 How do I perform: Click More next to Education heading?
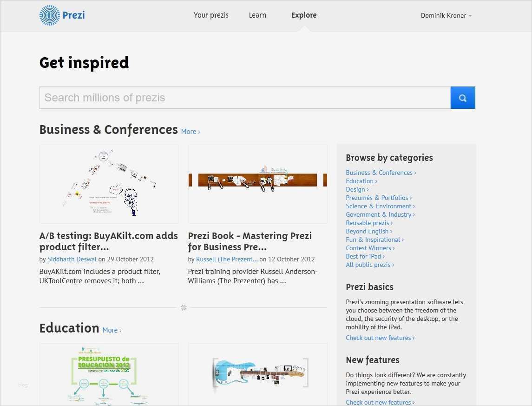[112, 330]
